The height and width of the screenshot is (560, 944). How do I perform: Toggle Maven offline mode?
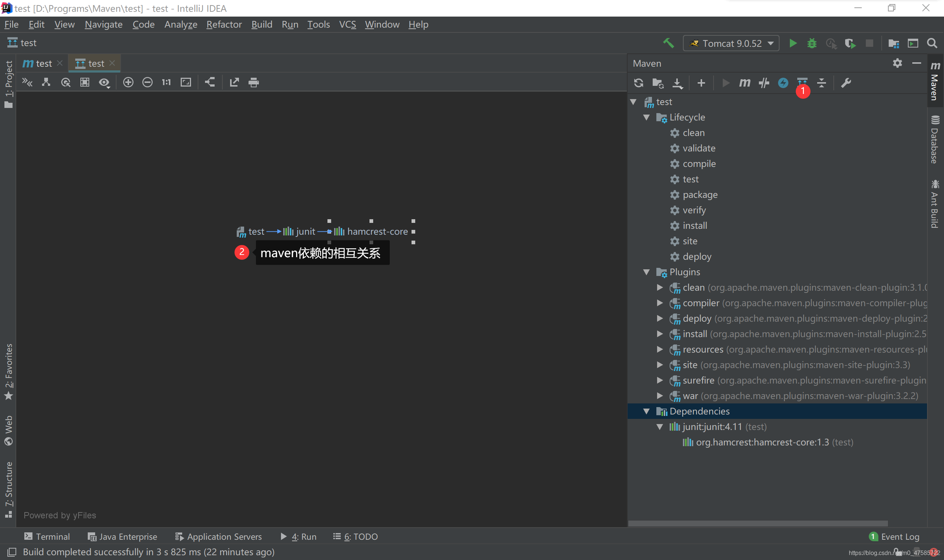[764, 83]
